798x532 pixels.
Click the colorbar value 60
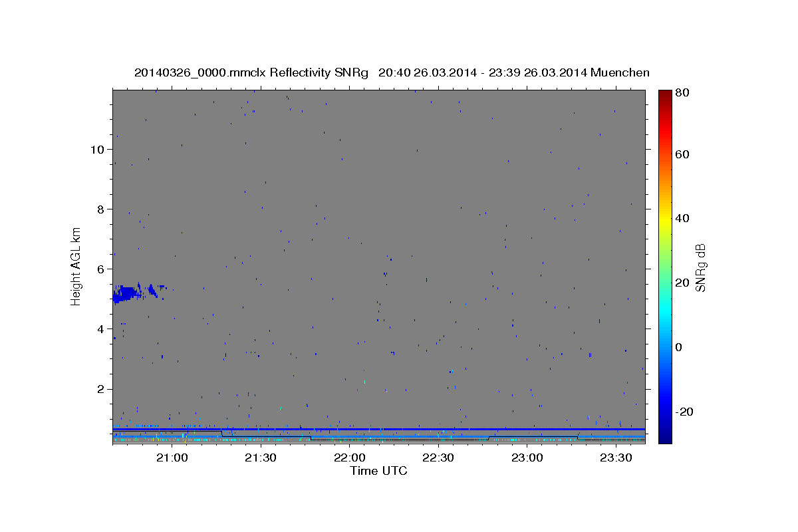682,154
